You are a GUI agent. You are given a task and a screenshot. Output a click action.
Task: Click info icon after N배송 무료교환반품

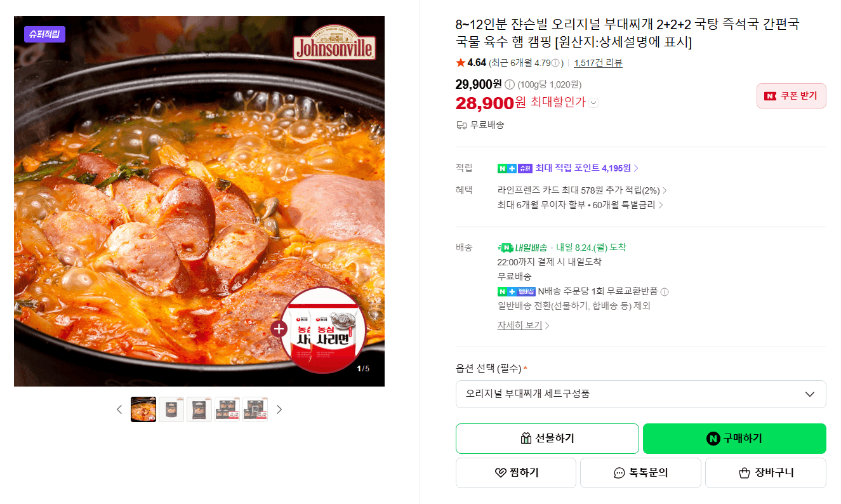(x=665, y=292)
